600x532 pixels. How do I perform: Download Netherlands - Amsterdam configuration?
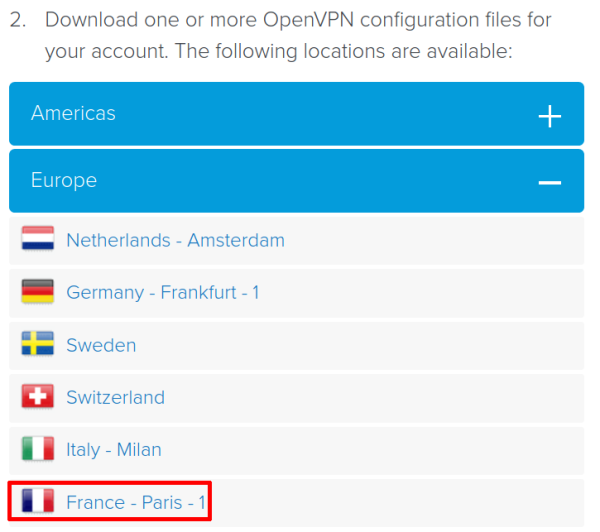176,240
